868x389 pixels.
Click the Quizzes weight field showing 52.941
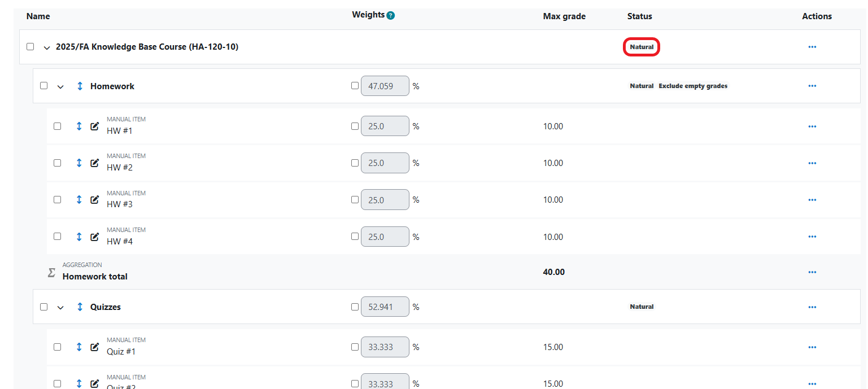(x=385, y=307)
